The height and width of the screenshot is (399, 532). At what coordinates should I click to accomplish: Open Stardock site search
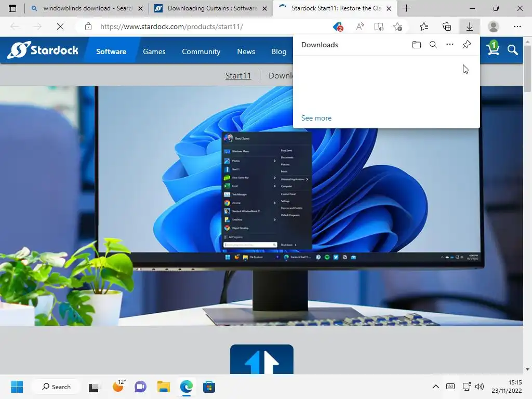click(513, 50)
